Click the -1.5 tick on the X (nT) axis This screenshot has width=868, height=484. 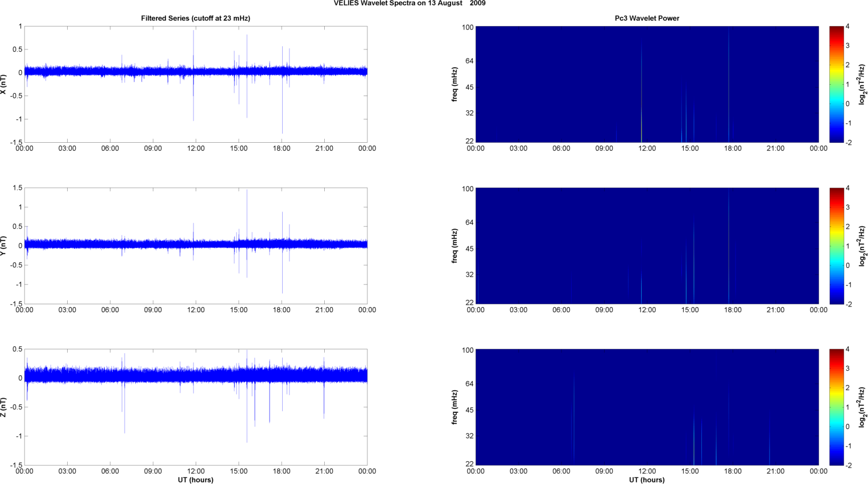(x=16, y=143)
